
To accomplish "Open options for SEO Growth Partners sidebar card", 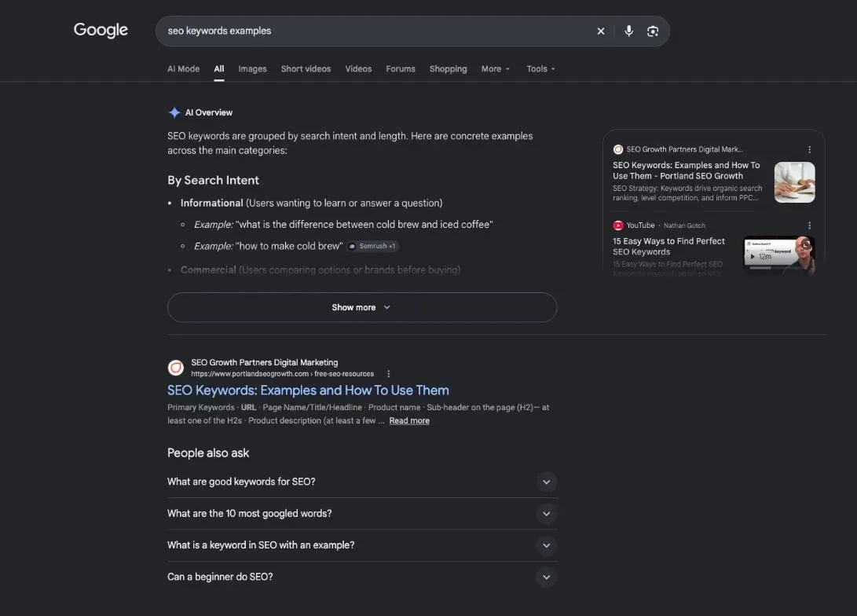I will coord(809,149).
